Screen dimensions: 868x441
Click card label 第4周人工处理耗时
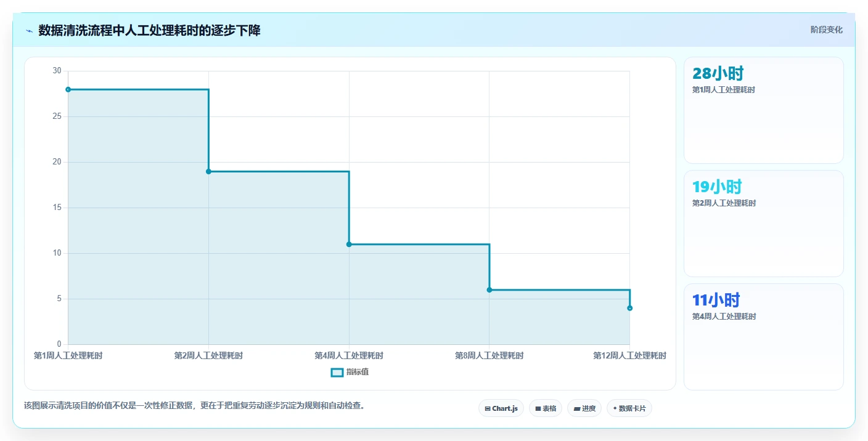[x=724, y=317]
